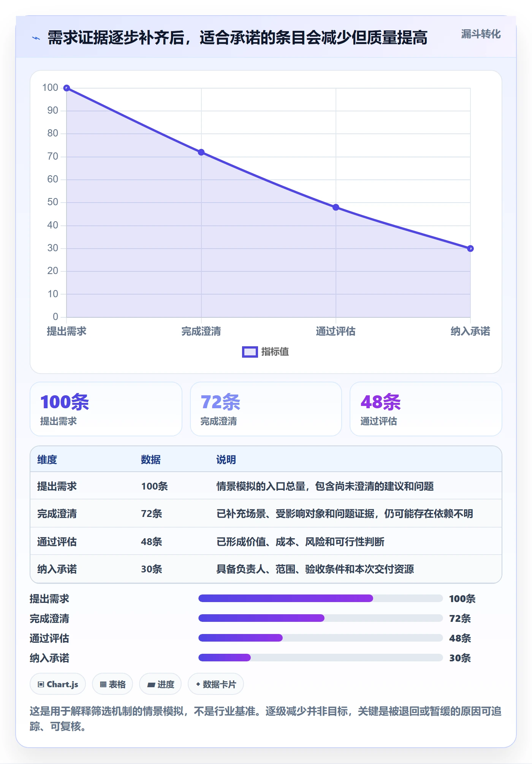Select the 提出需求 data point at 100
The height and width of the screenshot is (764, 532).
[x=66, y=88]
